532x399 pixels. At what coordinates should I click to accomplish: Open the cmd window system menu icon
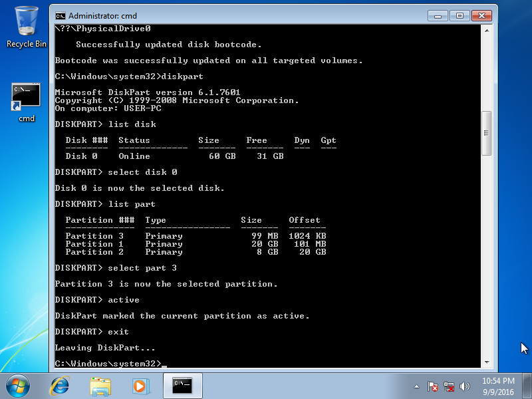(61, 16)
